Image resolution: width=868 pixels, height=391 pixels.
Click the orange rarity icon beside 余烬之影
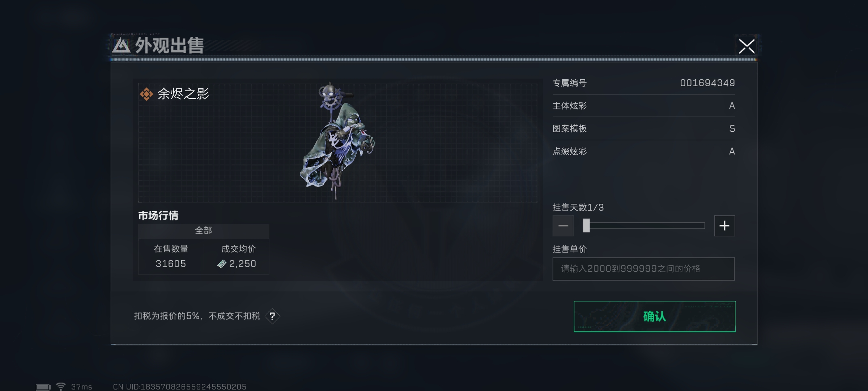click(146, 94)
